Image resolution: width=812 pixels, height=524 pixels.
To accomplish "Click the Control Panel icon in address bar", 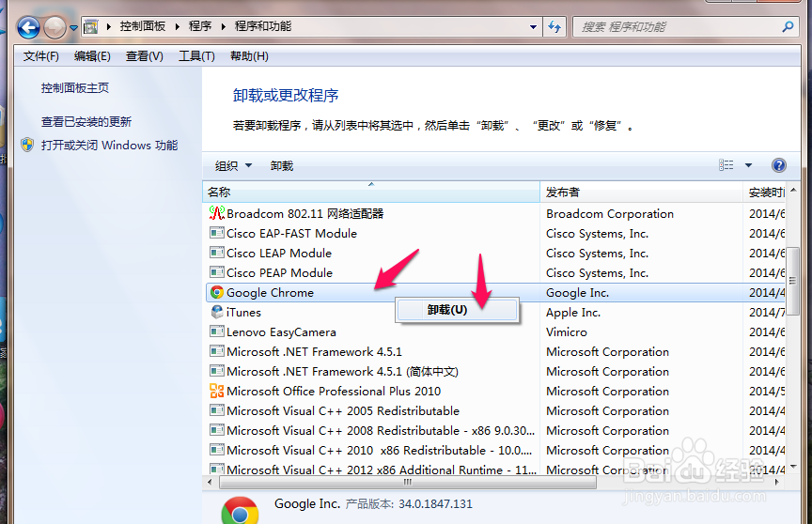I will coord(91,26).
